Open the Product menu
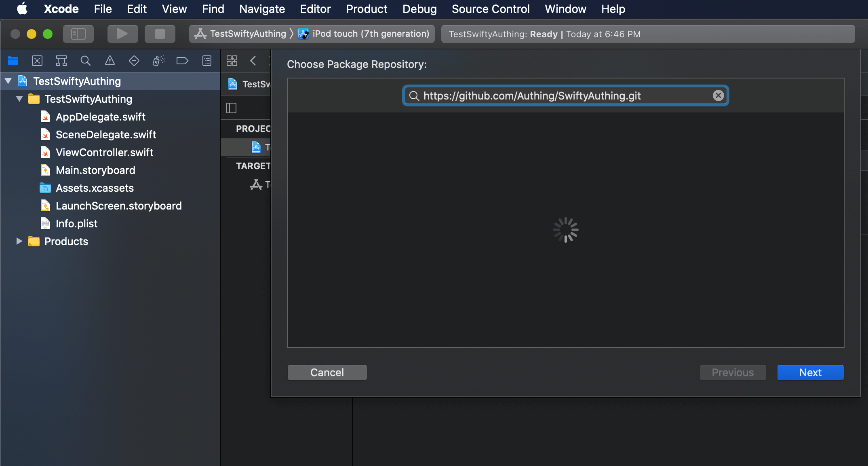 coord(366,9)
